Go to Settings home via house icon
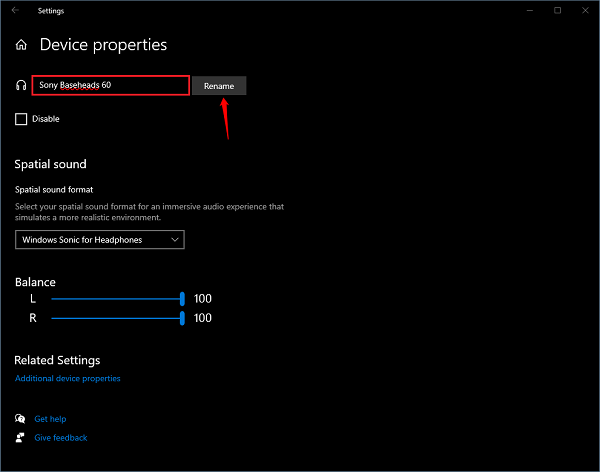 tap(21, 45)
